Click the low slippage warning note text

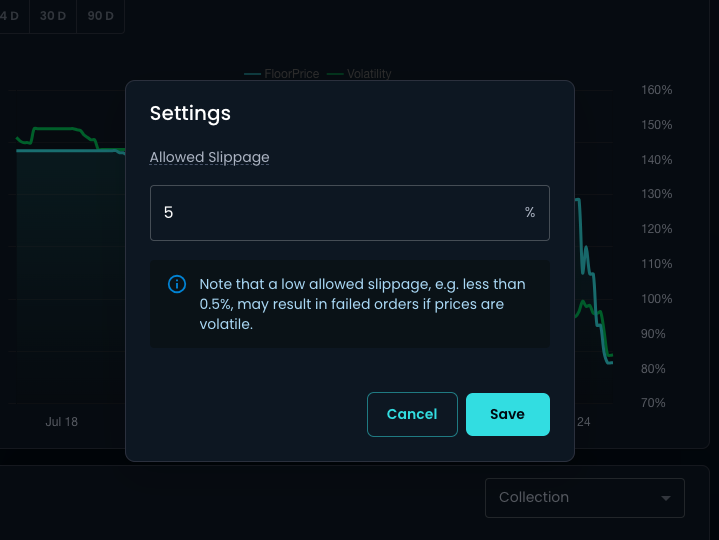tap(362, 304)
